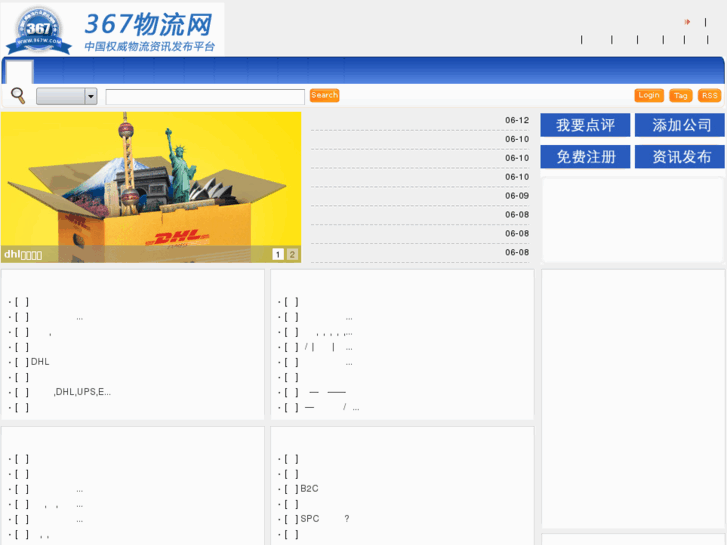Open the news item dated 06-12
The width and height of the screenshot is (727, 545).
420,121
